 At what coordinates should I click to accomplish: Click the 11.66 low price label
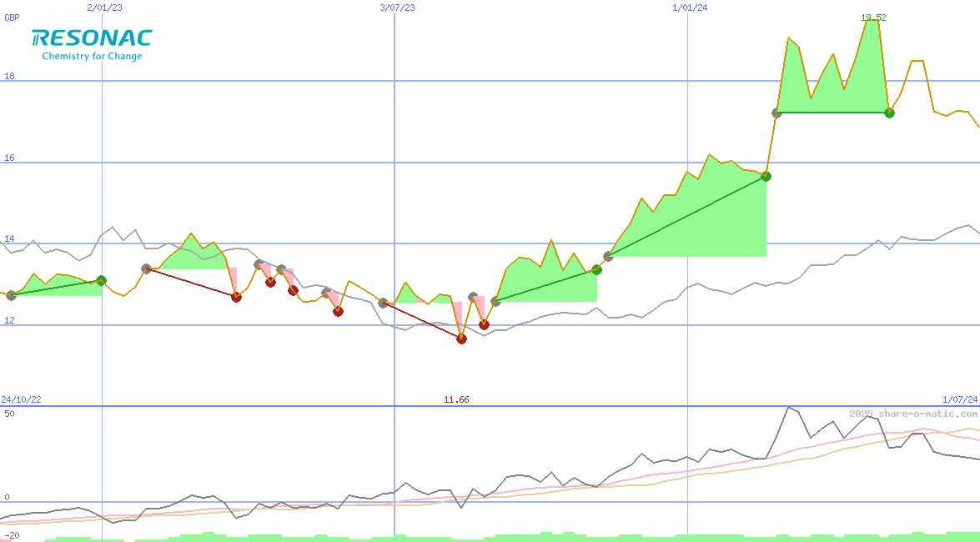[456, 399]
